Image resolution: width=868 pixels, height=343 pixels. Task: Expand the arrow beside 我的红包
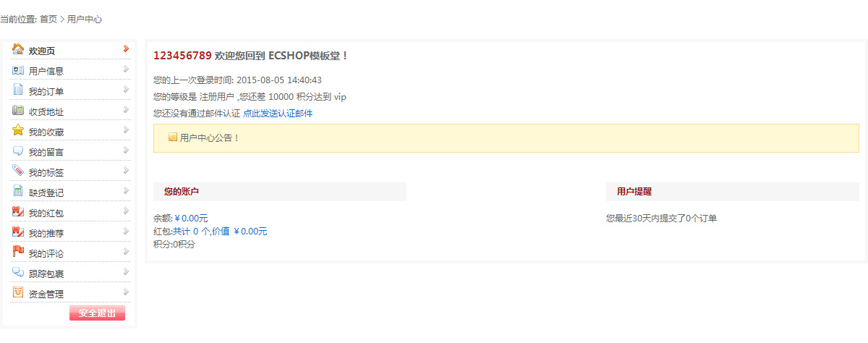coord(126,211)
